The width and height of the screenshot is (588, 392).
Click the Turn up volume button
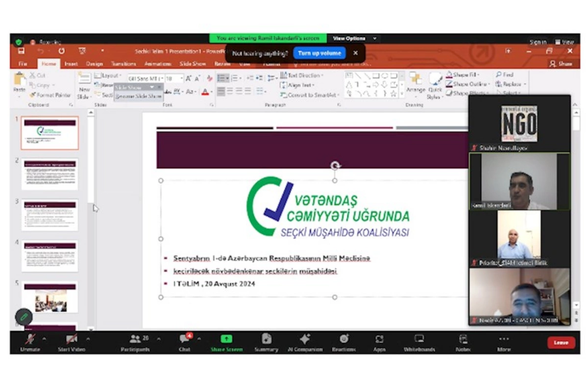(x=320, y=53)
